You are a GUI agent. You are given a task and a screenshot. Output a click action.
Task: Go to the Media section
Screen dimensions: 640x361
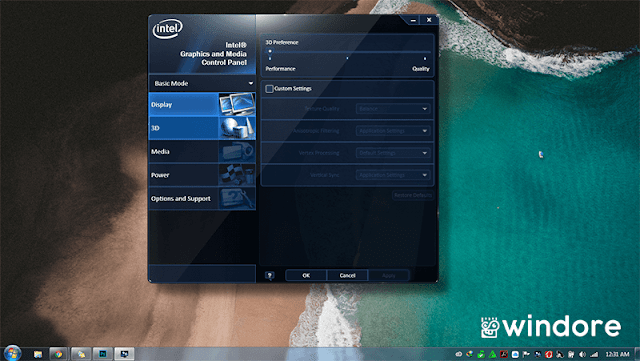tap(202, 152)
